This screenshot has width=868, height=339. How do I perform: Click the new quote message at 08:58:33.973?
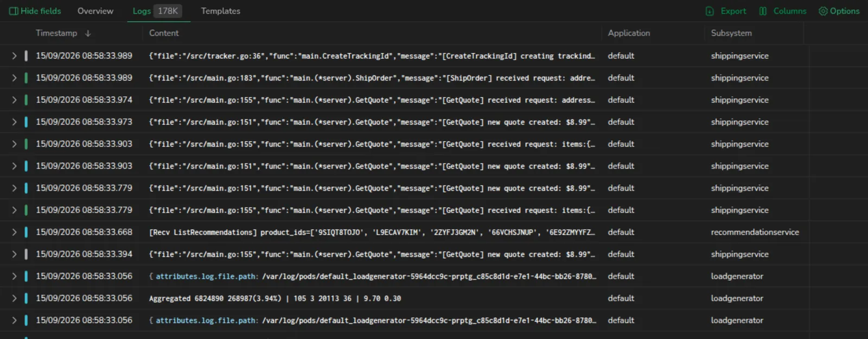pyautogui.click(x=372, y=122)
